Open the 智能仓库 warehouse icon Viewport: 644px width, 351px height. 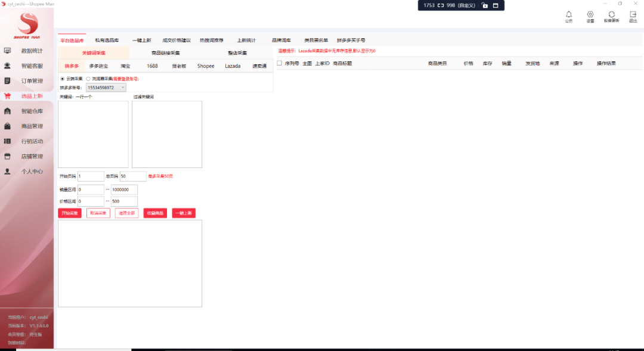click(7, 111)
